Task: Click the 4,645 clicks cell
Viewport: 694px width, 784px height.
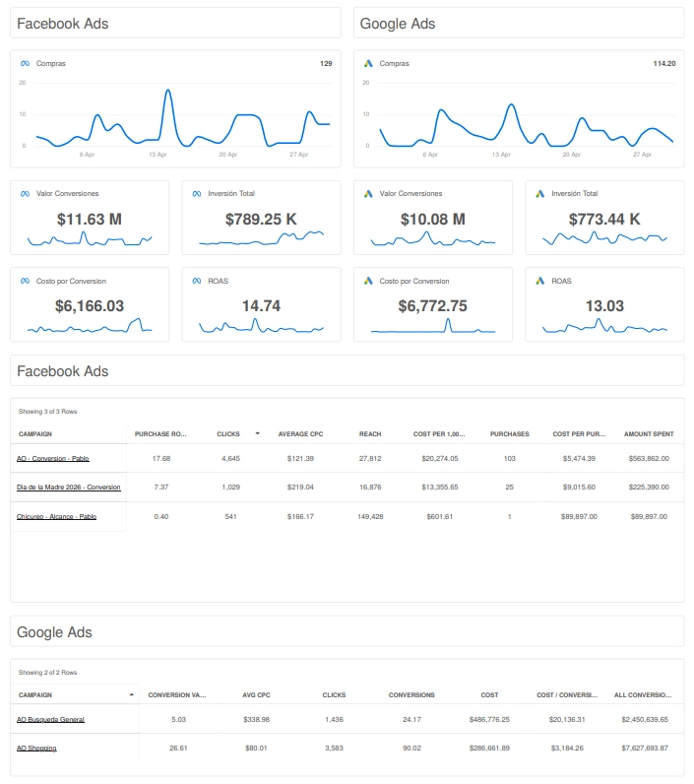Action: [x=230, y=459]
